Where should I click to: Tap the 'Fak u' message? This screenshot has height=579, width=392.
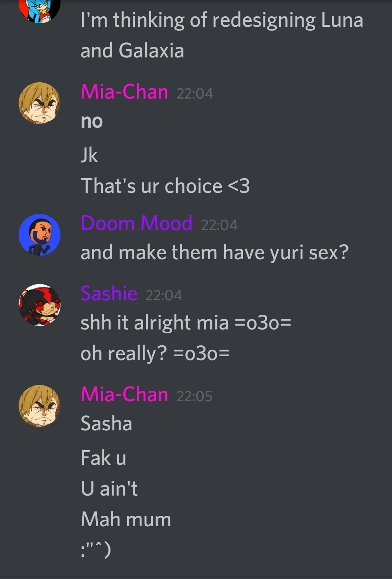coord(104,458)
